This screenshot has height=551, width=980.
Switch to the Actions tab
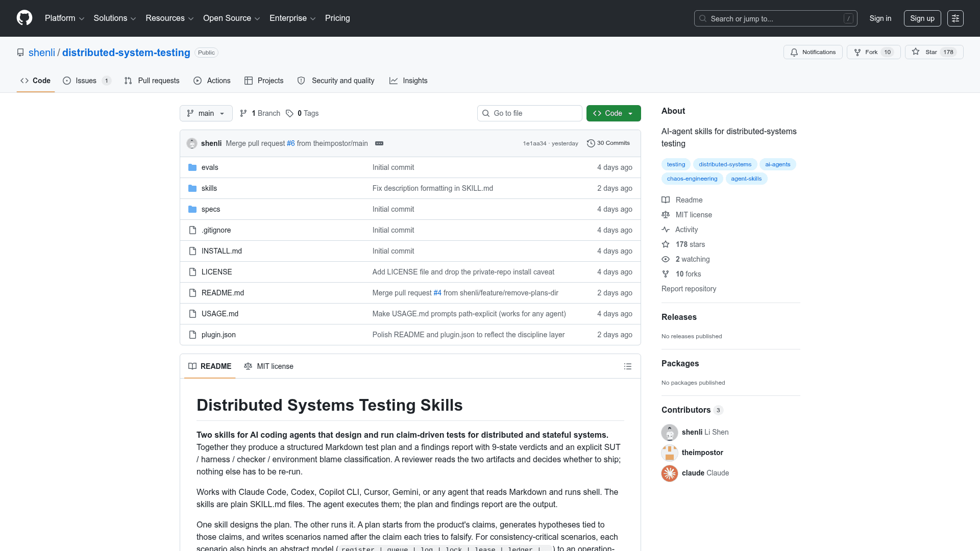tap(212, 81)
